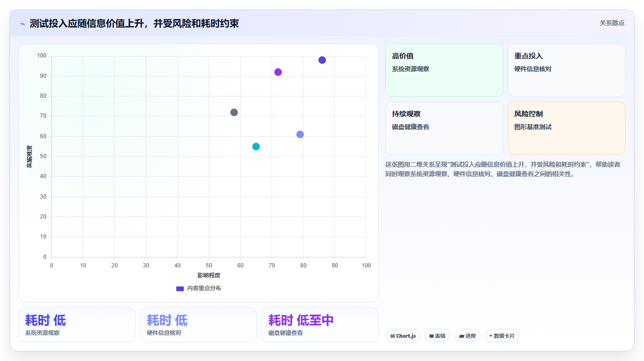Open the 重点投入 card

566,70
